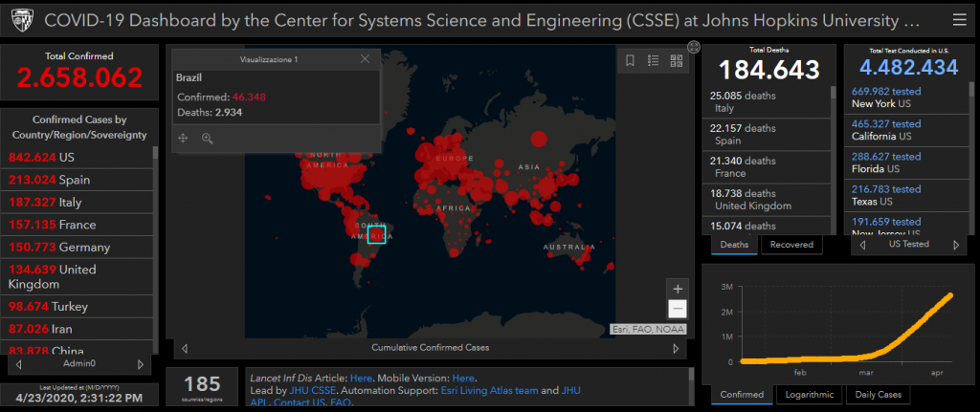Screen dimensions: 980x412
Task: Select 842.624 US in country list
Action: (77, 158)
